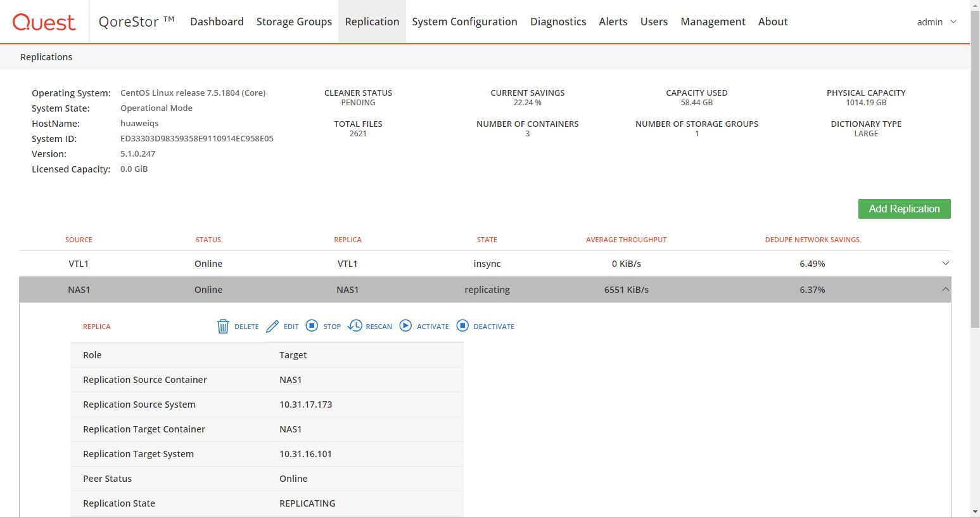This screenshot has height=518, width=980.
Task: Click source system IP 10.31.17.173
Action: click(306, 405)
